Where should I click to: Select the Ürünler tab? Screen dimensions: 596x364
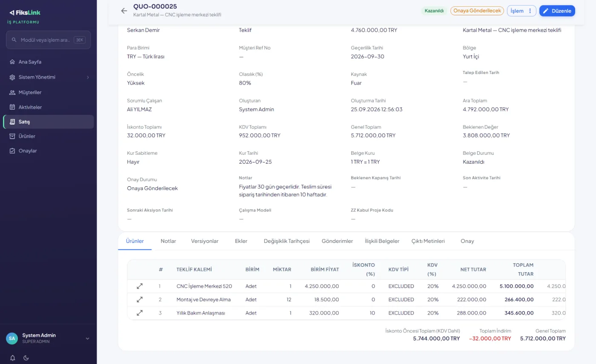pyautogui.click(x=135, y=241)
